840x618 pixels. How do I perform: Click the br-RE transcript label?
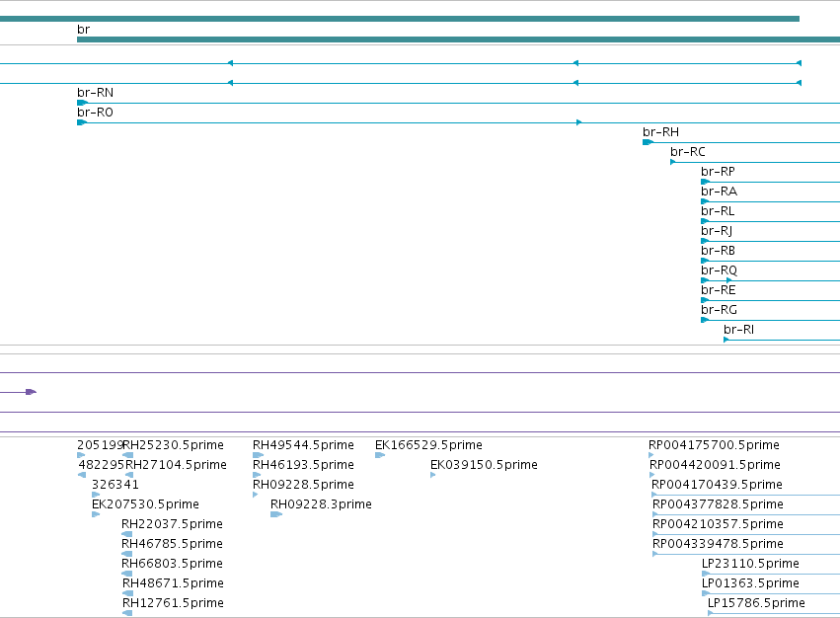[719, 290]
